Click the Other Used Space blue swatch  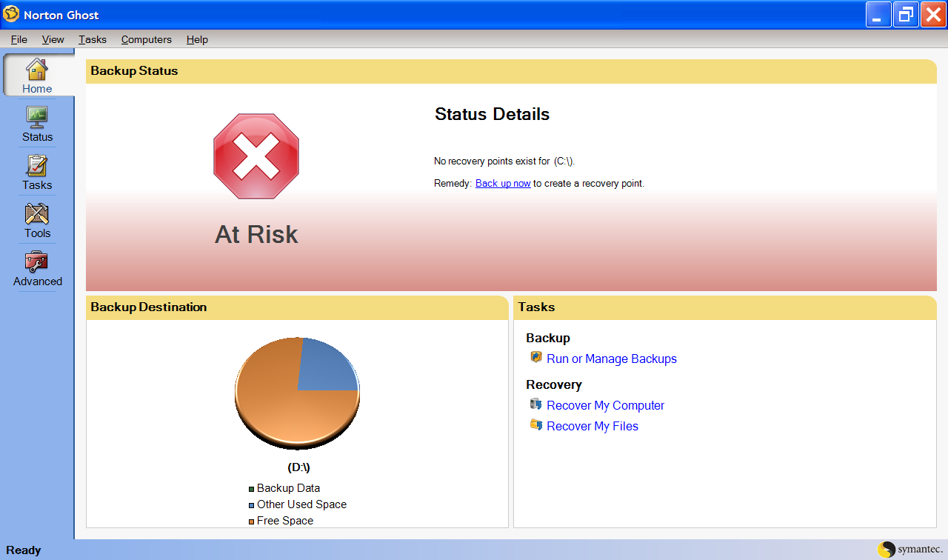(x=252, y=505)
